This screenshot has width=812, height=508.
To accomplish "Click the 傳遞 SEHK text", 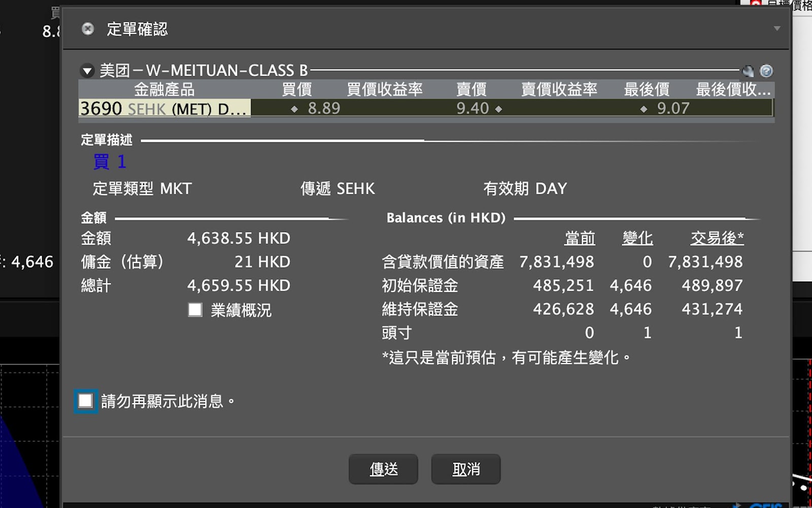I will [337, 189].
